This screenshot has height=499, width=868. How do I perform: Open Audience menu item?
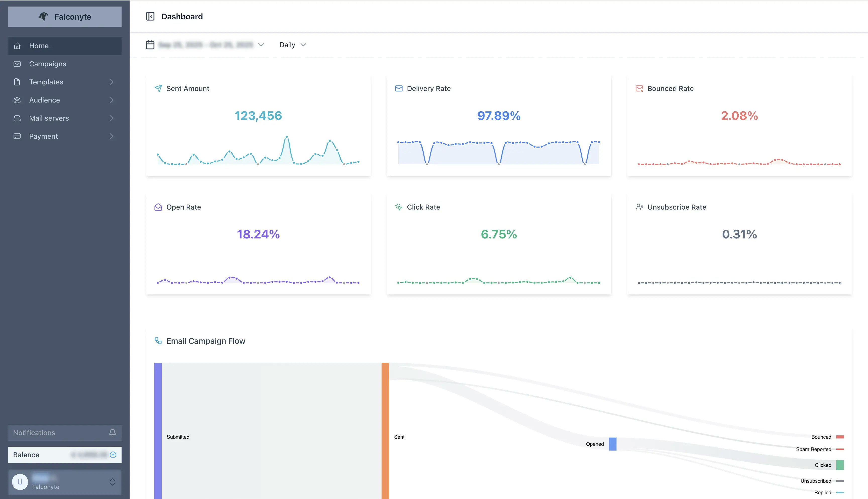pos(65,100)
